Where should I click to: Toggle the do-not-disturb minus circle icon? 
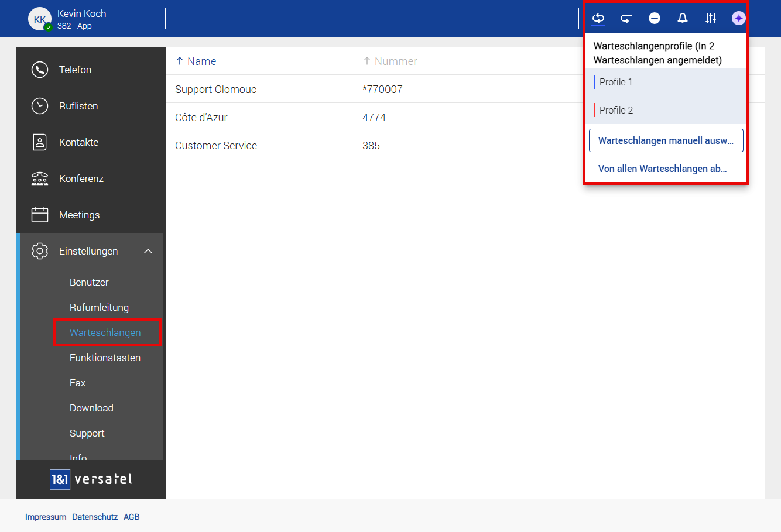pyautogui.click(x=655, y=18)
